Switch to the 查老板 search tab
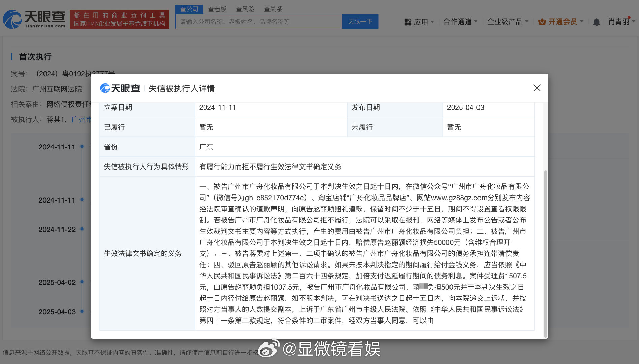 [217, 9]
